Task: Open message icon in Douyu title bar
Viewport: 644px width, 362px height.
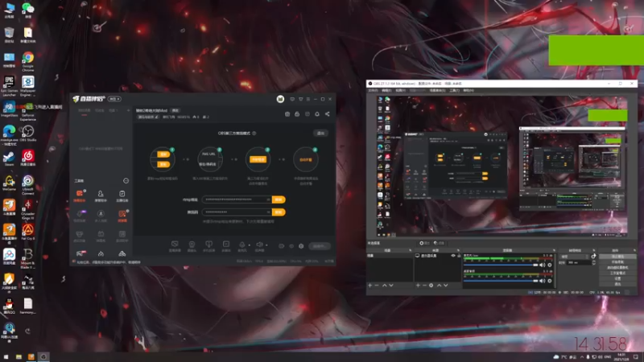Action: (292, 99)
